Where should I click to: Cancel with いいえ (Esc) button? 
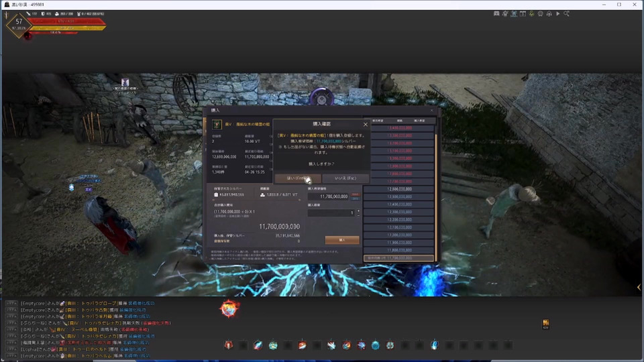click(x=345, y=178)
